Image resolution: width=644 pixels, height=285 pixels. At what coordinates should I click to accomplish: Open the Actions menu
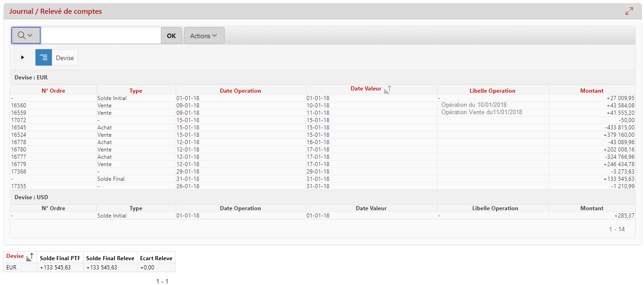point(204,36)
